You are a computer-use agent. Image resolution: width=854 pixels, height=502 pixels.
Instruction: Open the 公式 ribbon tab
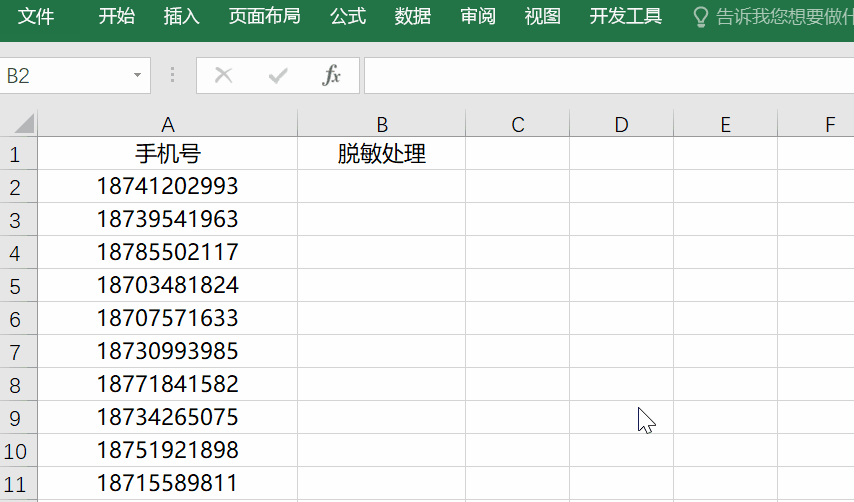348,17
